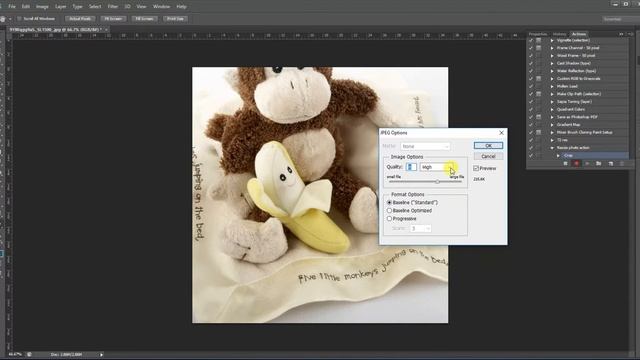Screen dimensions: 640x360
Task: Open the Actions panel flyout menu
Action: pyautogui.click(x=631, y=34)
